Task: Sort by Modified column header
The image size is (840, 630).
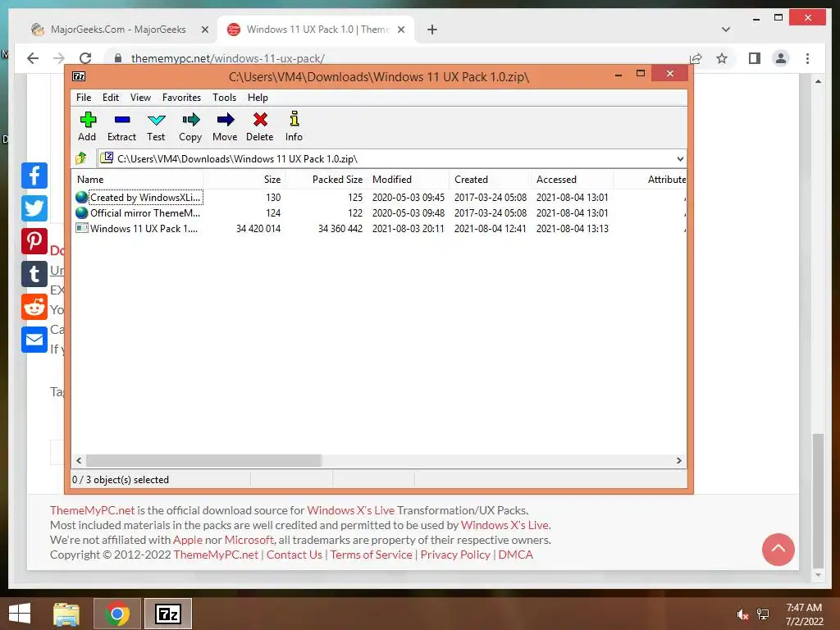Action: click(x=409, y=180)
